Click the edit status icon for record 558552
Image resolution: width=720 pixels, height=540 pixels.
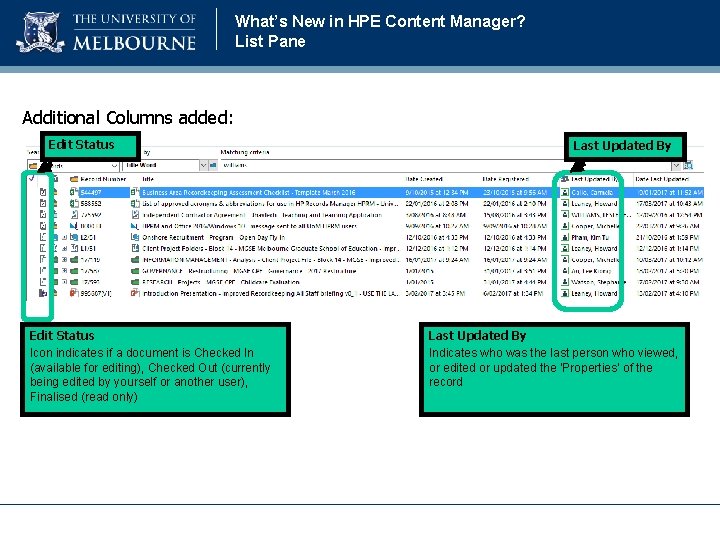pos(43,203)
